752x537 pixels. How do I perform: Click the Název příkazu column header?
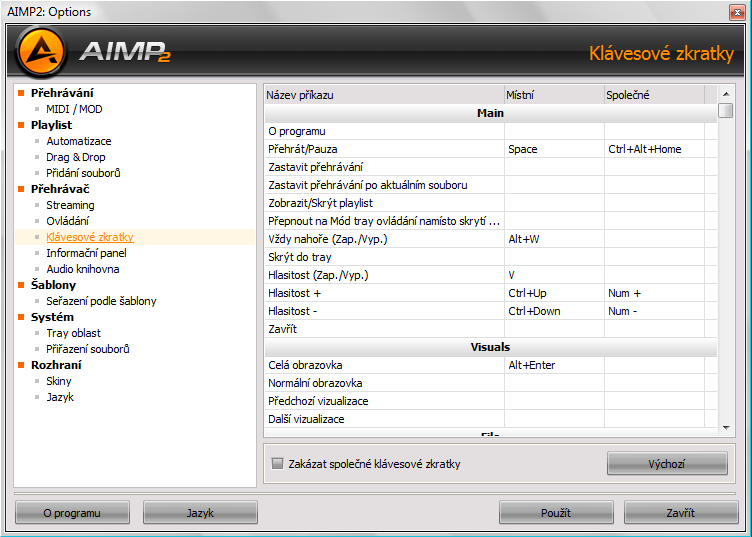384,95
